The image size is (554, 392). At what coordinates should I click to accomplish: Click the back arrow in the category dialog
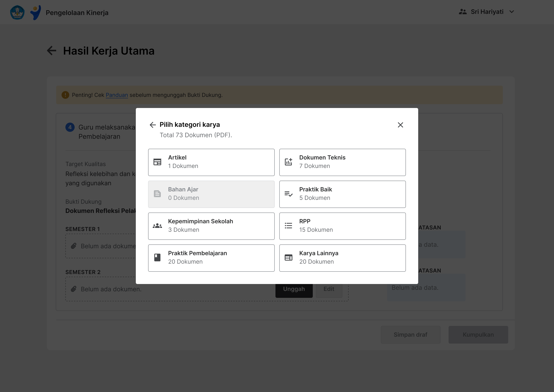(x=153, y=125)
